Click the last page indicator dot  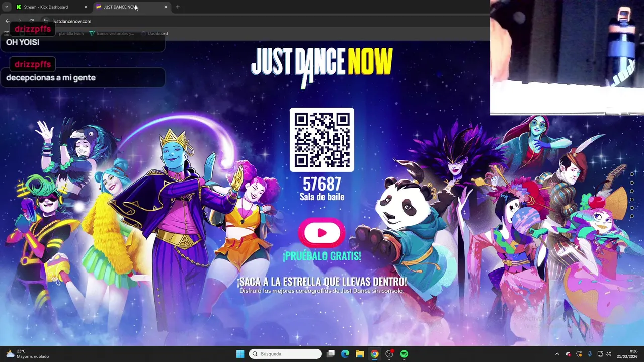click(x=632, y=216)
